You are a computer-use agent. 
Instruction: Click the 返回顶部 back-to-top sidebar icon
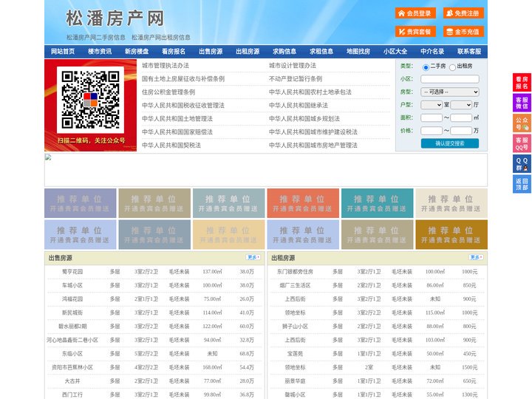click(x=522, y=184)
